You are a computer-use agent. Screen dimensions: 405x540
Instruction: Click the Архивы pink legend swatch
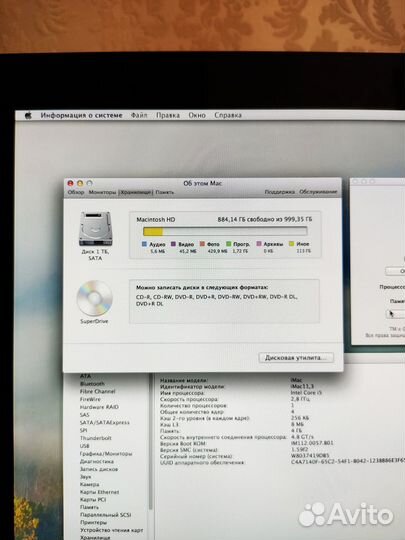coord(259,244)
